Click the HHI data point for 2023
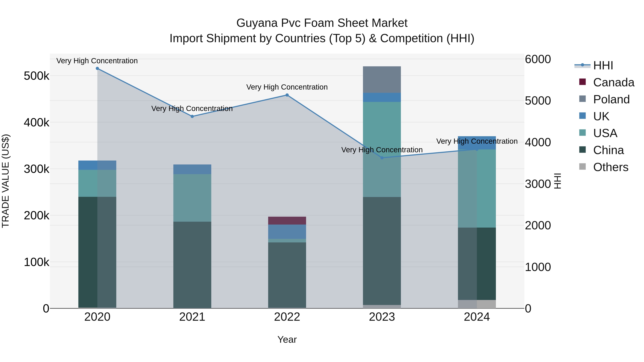Viewport: 644px width, 362px height. click(x=382, y=158)
